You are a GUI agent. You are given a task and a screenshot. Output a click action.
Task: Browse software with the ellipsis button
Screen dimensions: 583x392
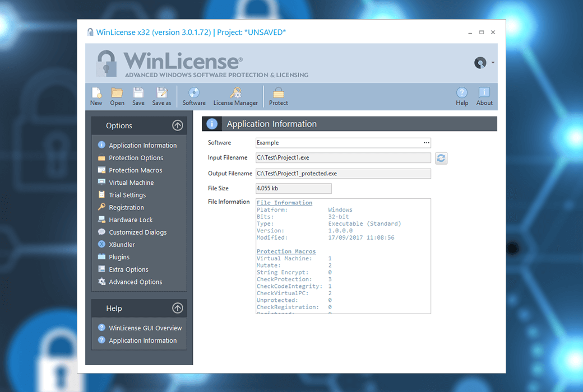click(x=426, y=142)
